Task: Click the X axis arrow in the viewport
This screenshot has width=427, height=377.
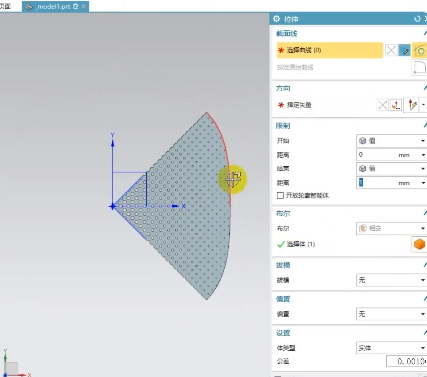Action: (175, 206)
